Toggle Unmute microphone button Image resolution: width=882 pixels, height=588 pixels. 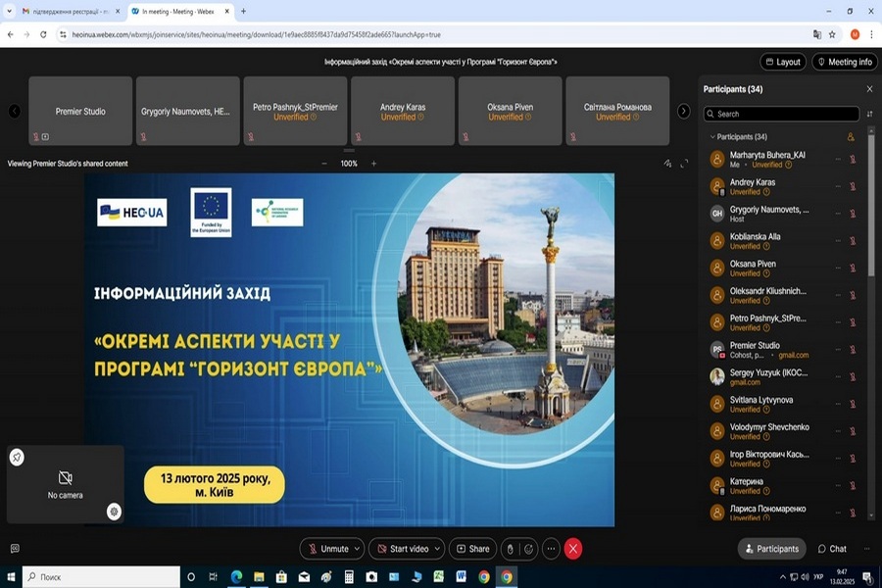coord(327,549)
